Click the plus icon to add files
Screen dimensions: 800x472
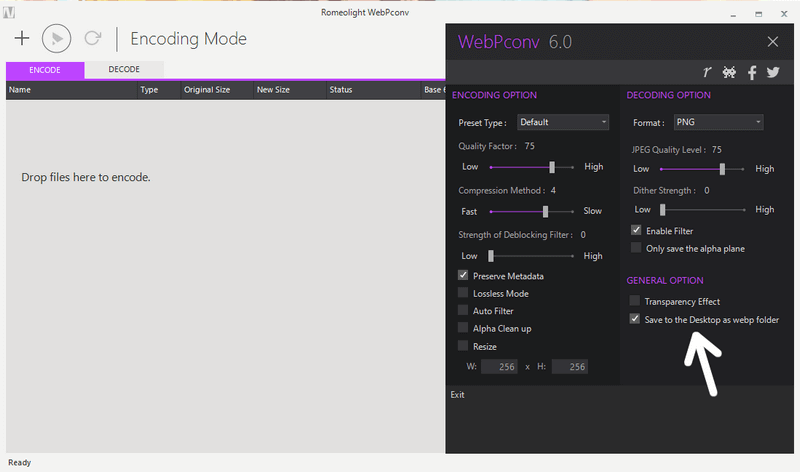click(x=22, y=38)
